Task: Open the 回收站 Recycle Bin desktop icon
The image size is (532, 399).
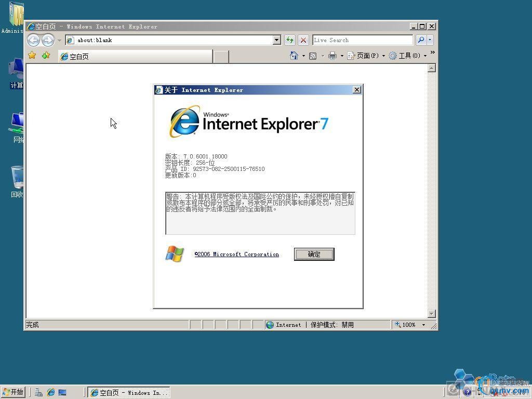Action: 17,182
